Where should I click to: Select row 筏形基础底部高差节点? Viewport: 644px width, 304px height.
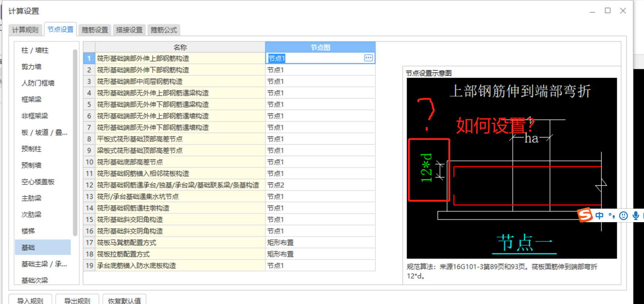pyautogui.click(x=180, y=162)
